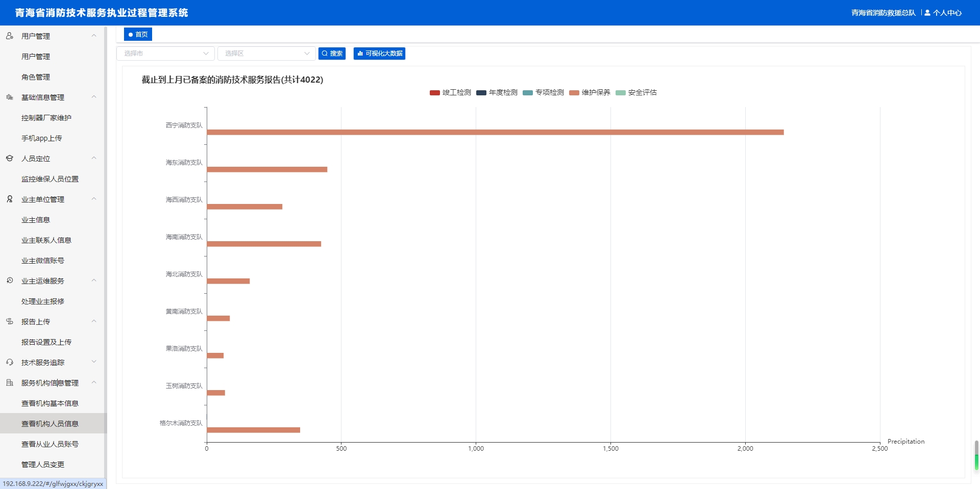980x489 pixels.
Task: Click the 海北消防支队 bar in chart
Action: click(x=228, y=281)
